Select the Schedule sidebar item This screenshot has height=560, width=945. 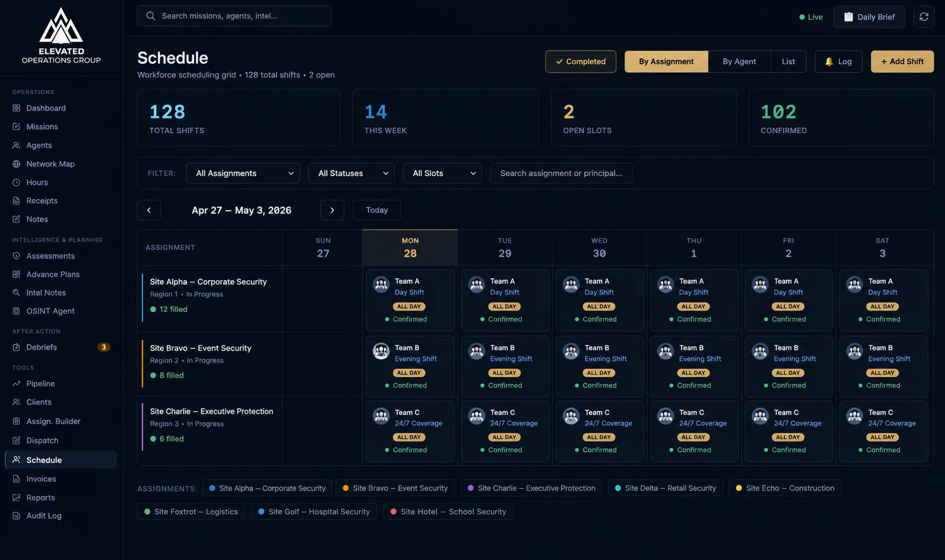(61, 460)
